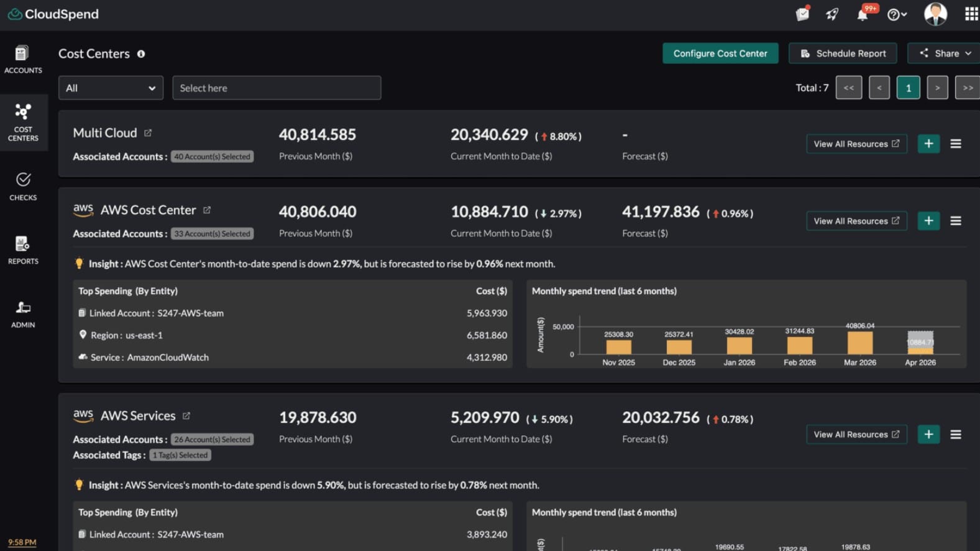Click plus button in AWS Cost Center row
This screenshot has width=980, height=551.
click(x=928, y=221)
